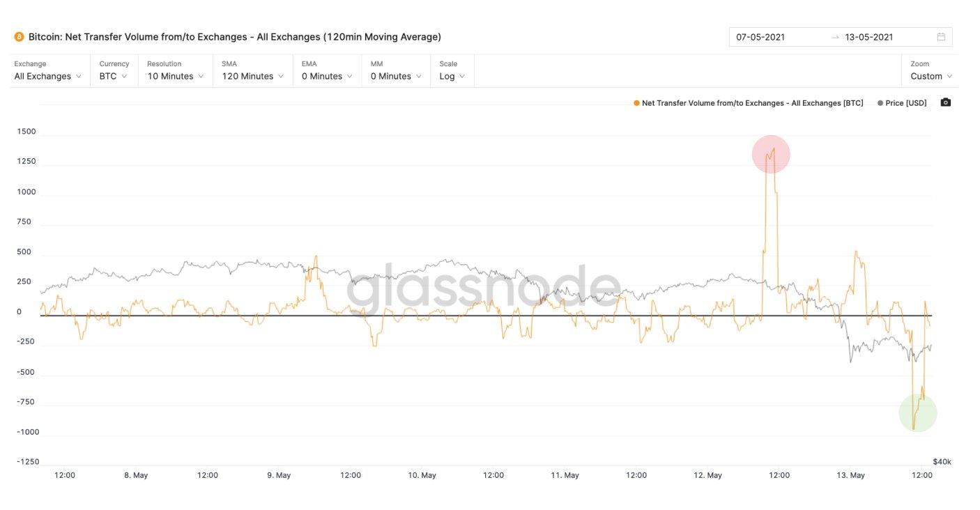Click the arrow between date fields

(x=835, y=37)
